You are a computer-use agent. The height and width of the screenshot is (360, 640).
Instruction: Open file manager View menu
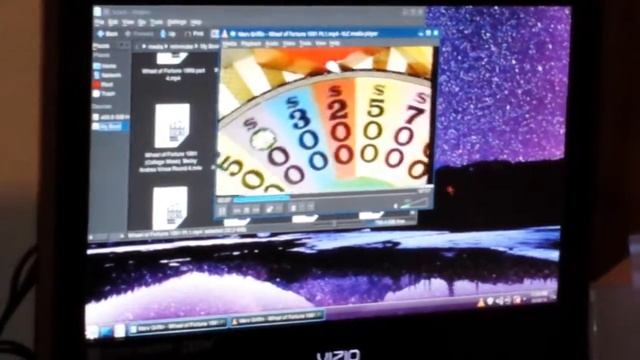pos(128,22)
